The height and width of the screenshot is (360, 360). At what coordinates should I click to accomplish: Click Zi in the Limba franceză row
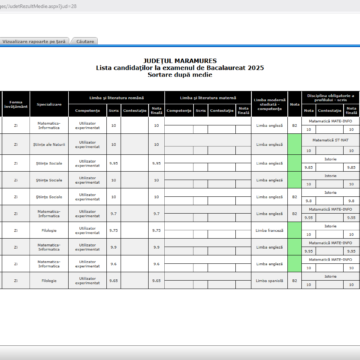(x=16, y=230)
